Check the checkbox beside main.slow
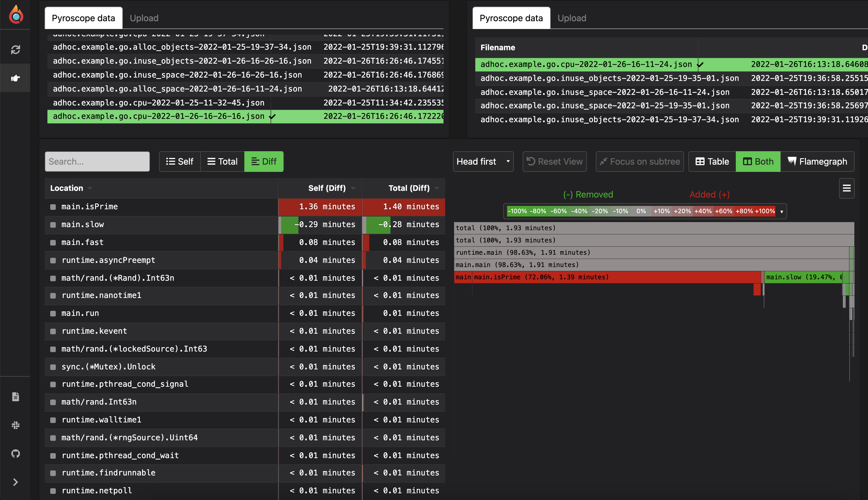Image resolution: width=868 pixels, height=500 pixels. (53, 225)
